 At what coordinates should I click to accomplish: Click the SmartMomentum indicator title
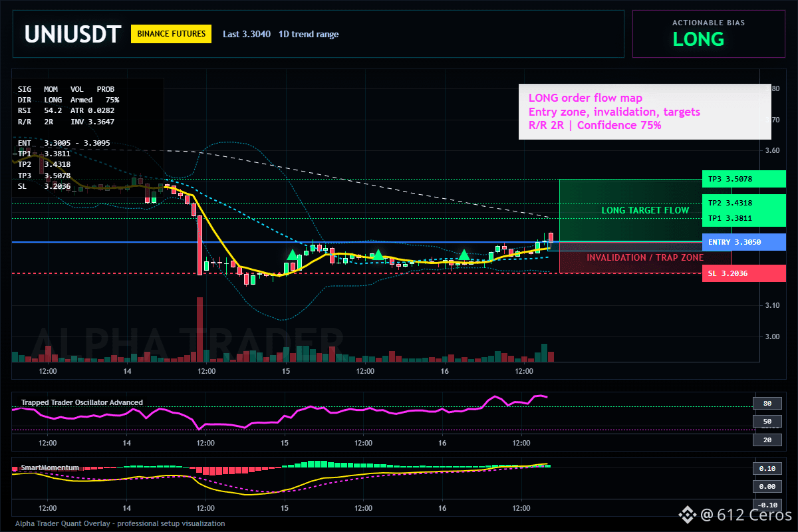(x=50, y=467)
